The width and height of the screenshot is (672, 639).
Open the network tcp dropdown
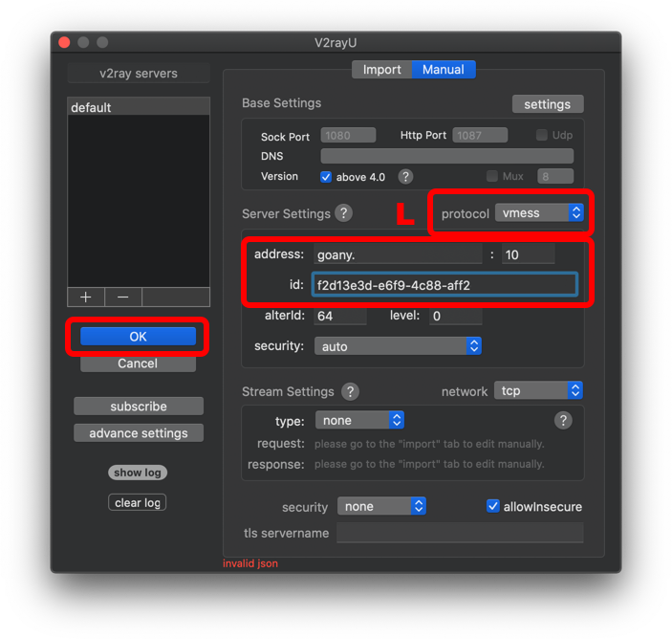point(538,390)
